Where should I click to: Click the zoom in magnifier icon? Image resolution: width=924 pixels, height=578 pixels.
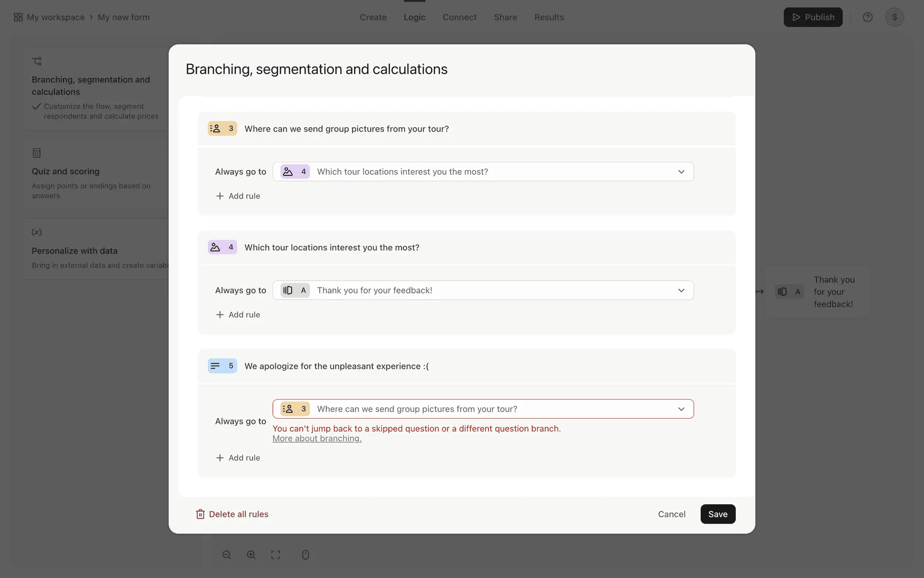click(x=251, y=555)
